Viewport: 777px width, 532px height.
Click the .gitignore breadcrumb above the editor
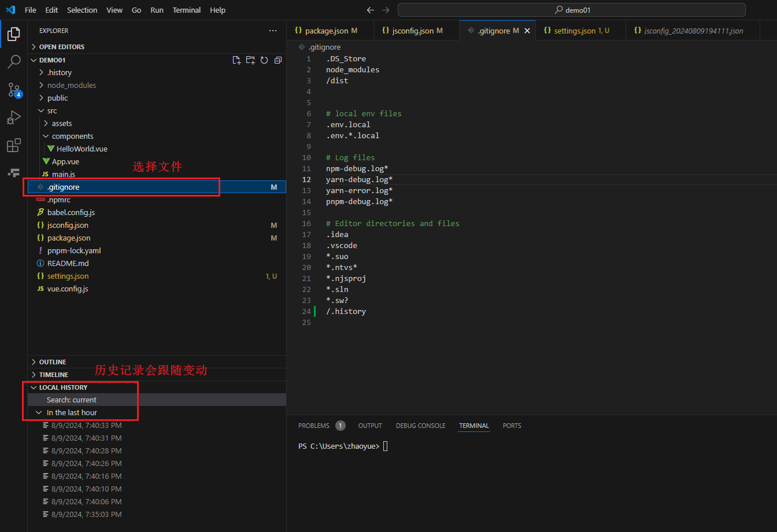point(324,47)
